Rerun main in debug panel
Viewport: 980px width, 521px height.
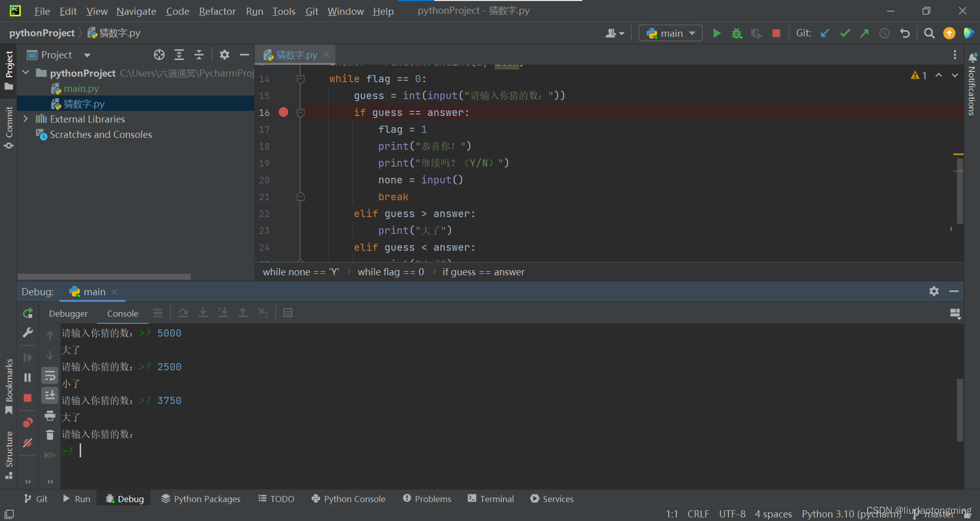(28, 313)
